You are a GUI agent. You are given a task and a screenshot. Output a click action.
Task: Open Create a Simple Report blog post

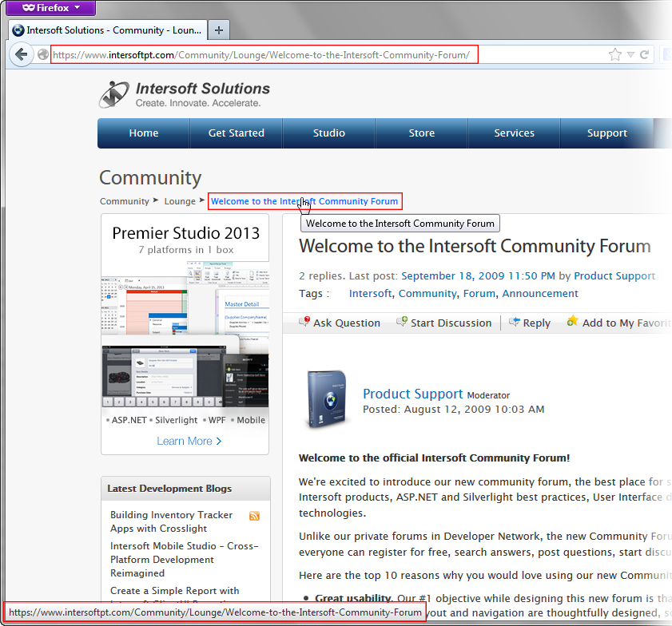(175, 590)
